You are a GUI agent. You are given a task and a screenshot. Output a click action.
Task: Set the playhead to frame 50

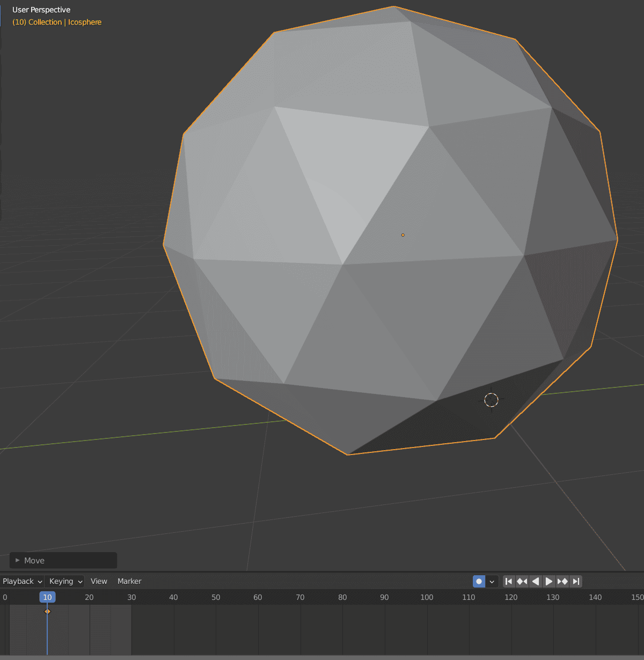coord(215,597)
